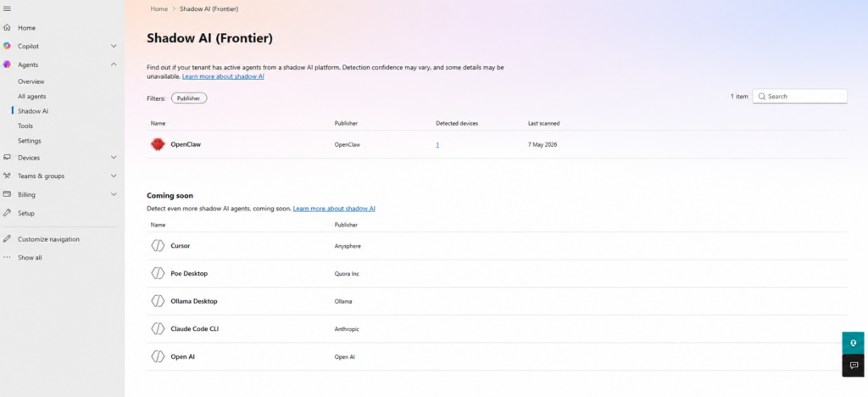Click the Cursor row code icon

click(x=158, y=245)
